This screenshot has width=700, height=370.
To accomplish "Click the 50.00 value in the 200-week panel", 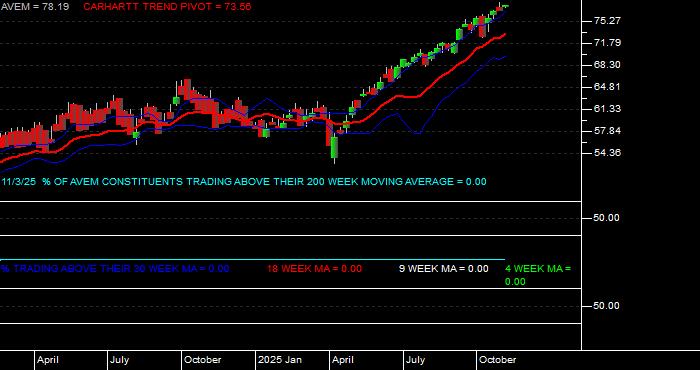I will coord(607,218).
